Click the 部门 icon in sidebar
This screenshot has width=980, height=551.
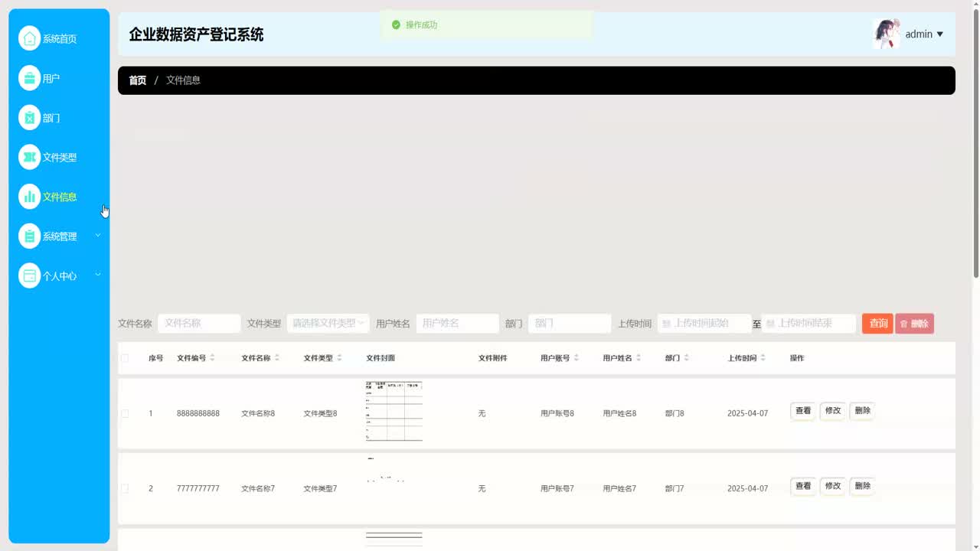coord(29,118)
